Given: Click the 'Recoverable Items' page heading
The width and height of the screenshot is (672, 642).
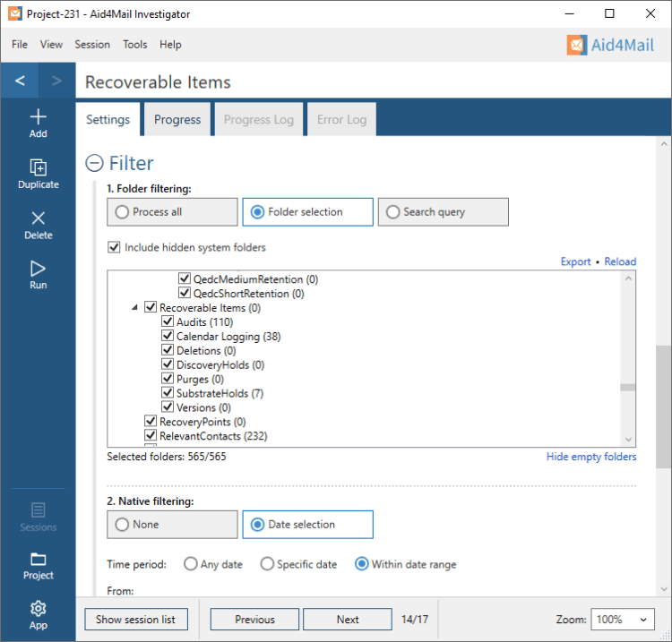Looking at the screenshot, I should 158,81.
